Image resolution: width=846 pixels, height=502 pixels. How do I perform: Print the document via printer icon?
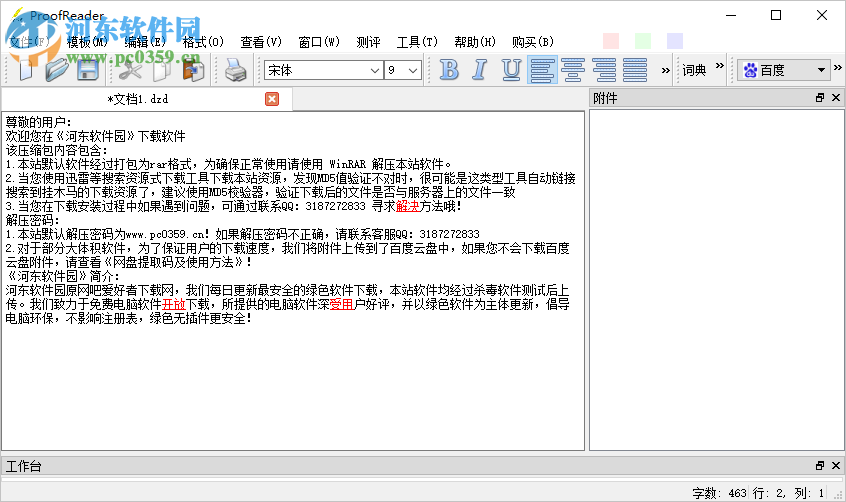(235, 70)
